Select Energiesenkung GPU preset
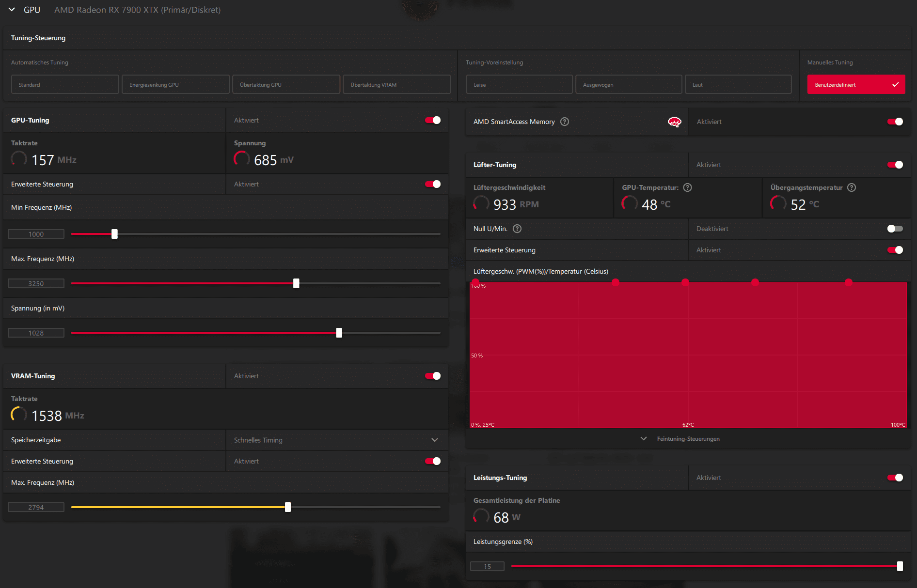This screenshot has width=917, height=588. pyautogui.click(x=175, y=84)
